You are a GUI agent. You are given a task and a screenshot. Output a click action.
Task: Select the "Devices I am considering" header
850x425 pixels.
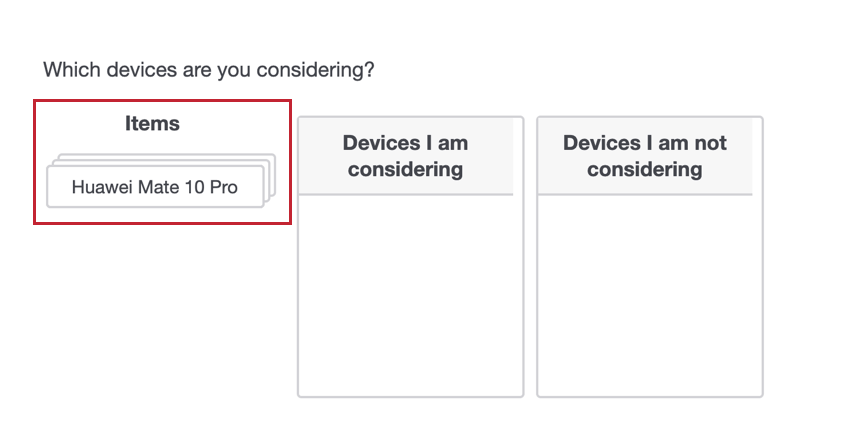coord(405,155)
